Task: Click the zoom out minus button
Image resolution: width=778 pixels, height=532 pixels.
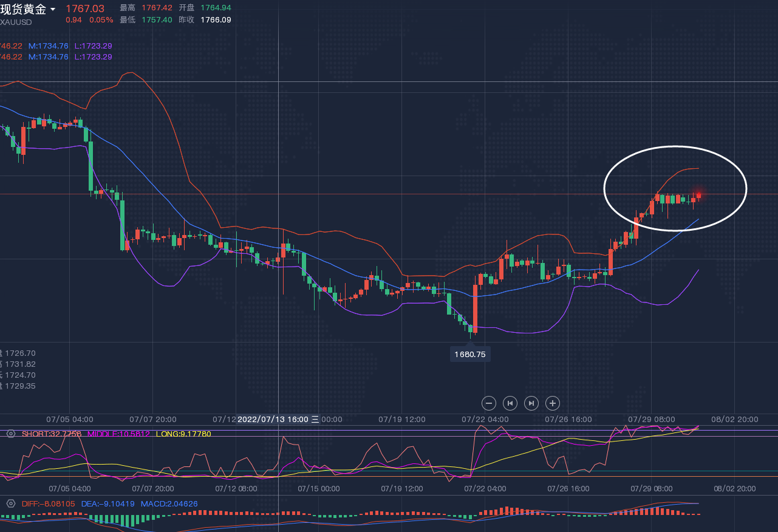Action: 490,403
